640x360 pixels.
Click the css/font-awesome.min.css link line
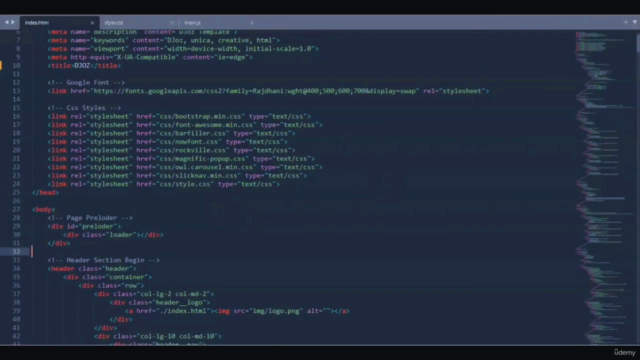[x=185, y=125]
